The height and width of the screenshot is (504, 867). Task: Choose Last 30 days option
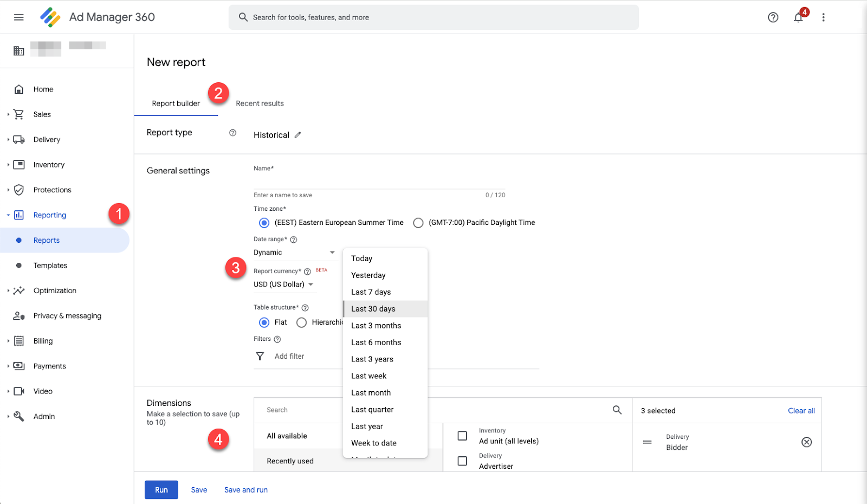[x=385, y=309]
